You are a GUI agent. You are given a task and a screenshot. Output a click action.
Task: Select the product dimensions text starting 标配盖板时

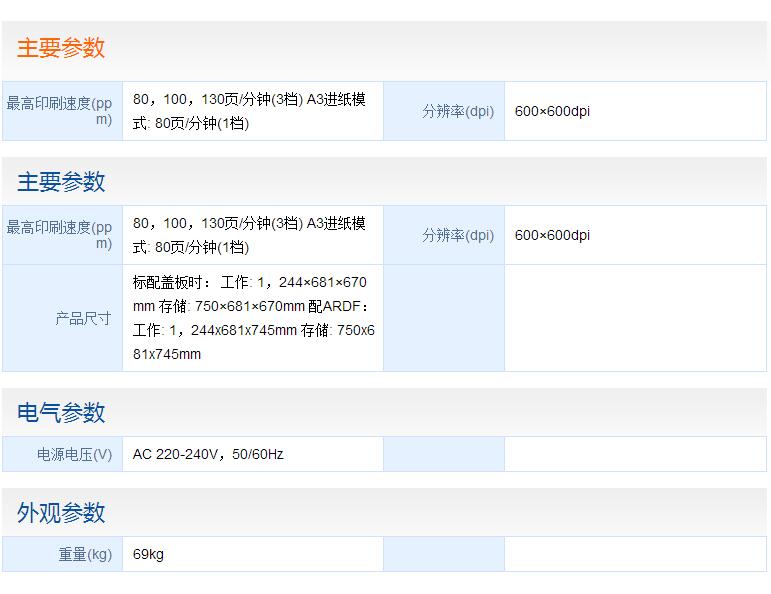(x=253, y=318)
